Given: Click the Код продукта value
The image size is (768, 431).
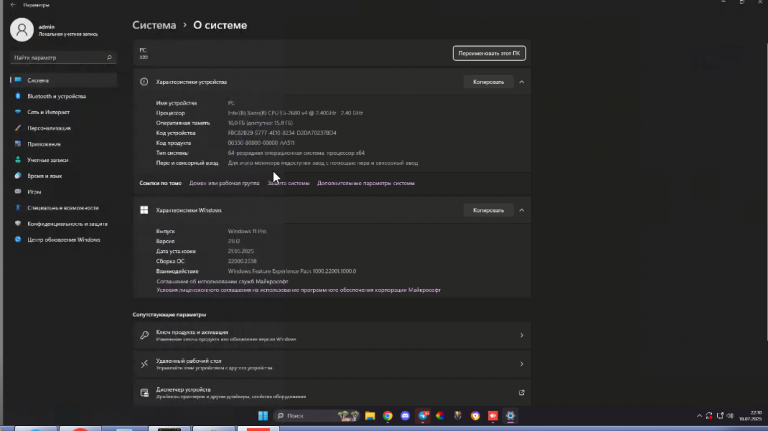Looking at the screenshot, I should tap(261, 143).
